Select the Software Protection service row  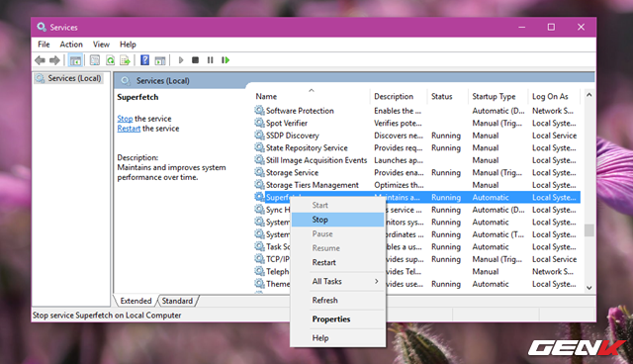click(417, 111)
